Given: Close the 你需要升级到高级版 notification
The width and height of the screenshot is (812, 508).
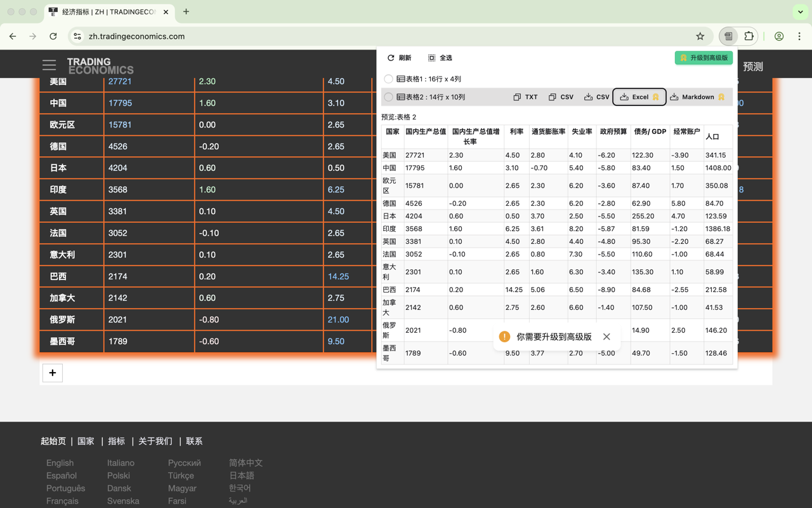Looking at the screenshot, I should [x=606, y=337].
